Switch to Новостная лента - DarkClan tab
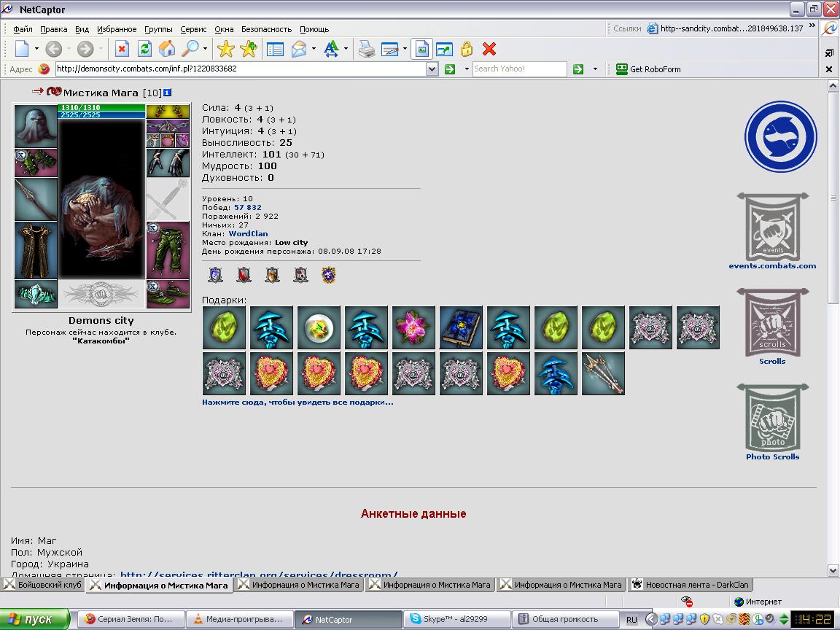 (691, 585)
